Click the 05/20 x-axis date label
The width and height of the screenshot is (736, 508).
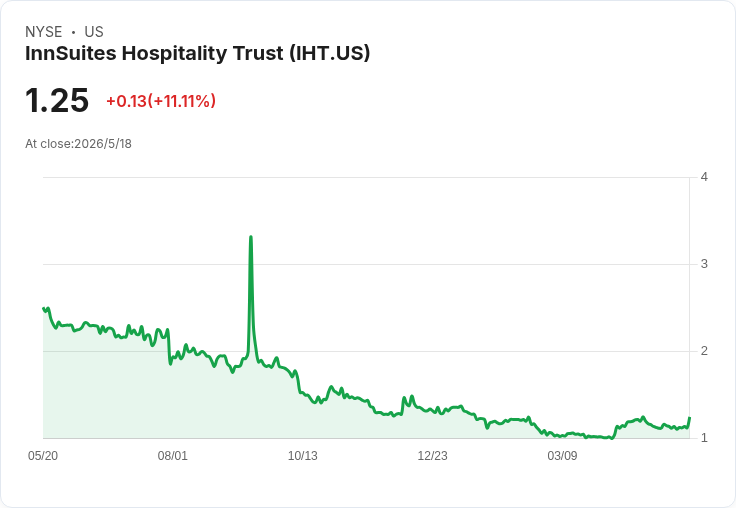43,456
